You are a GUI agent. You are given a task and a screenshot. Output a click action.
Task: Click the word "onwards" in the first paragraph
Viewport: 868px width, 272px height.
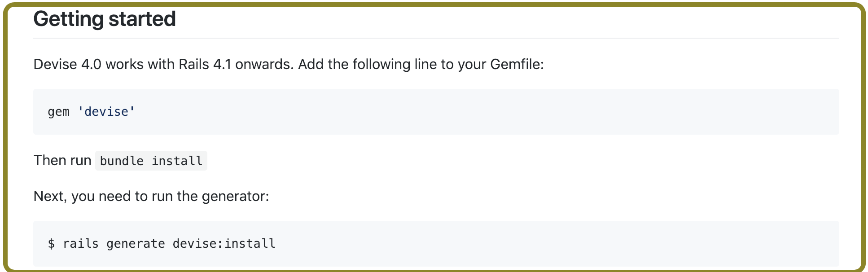coord(263,65)
